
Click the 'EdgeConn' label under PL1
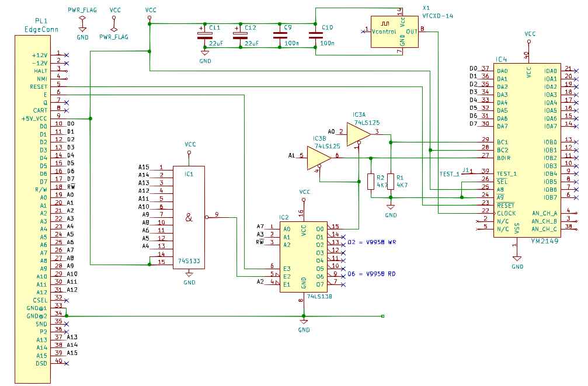click(41, 29)
